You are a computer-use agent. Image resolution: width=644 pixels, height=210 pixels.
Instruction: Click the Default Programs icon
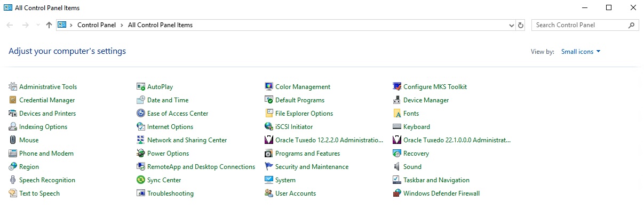[269, 100]
